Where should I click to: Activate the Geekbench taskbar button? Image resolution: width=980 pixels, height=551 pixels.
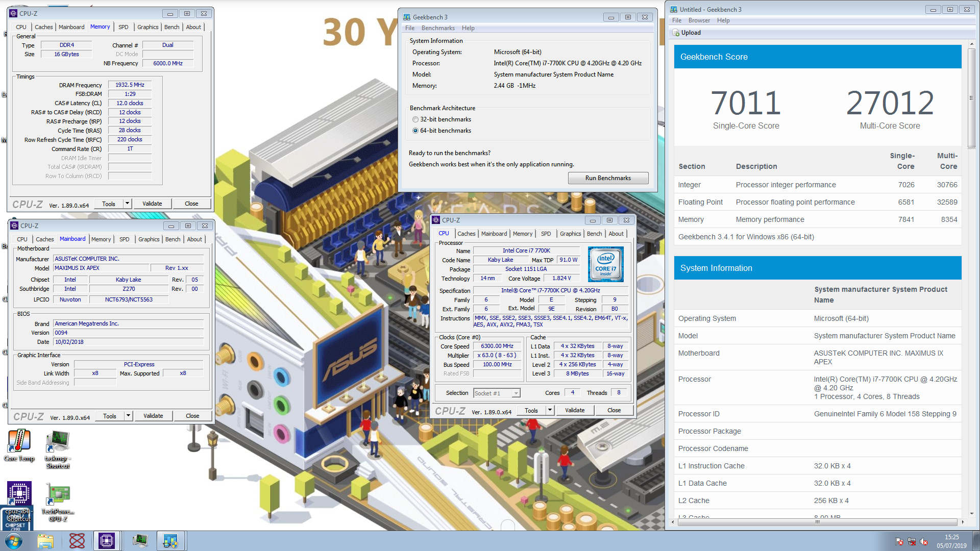click(x=170, y=541)
